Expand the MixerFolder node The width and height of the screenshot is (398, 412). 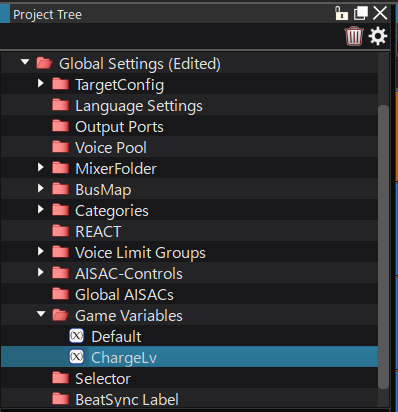tap(41, 167)
